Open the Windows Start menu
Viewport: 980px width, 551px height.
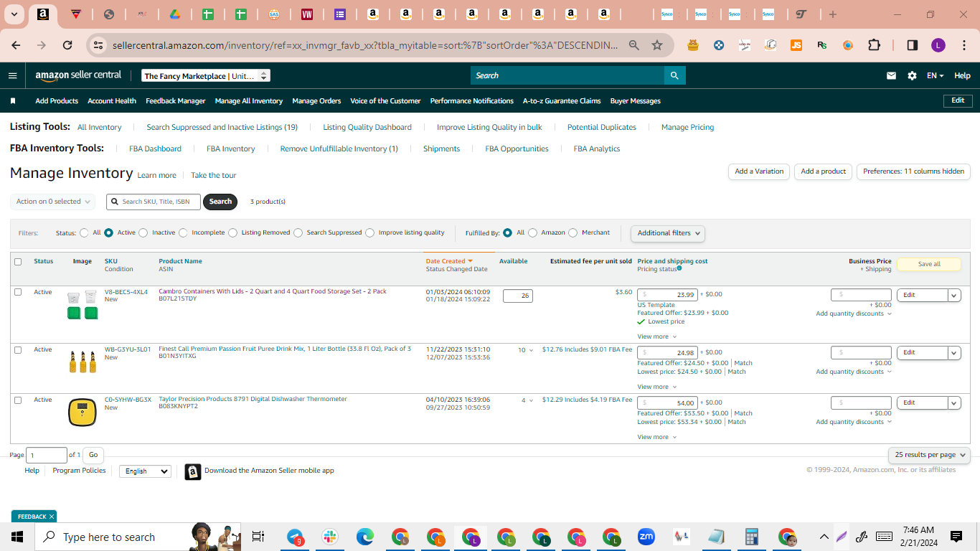[x=17, y=537]
